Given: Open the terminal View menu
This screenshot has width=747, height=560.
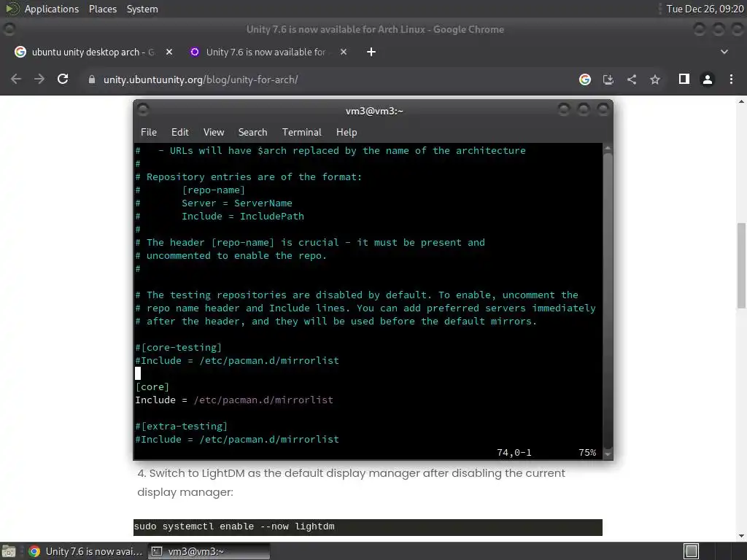Looking at the screenshot, I should (214, 133).
